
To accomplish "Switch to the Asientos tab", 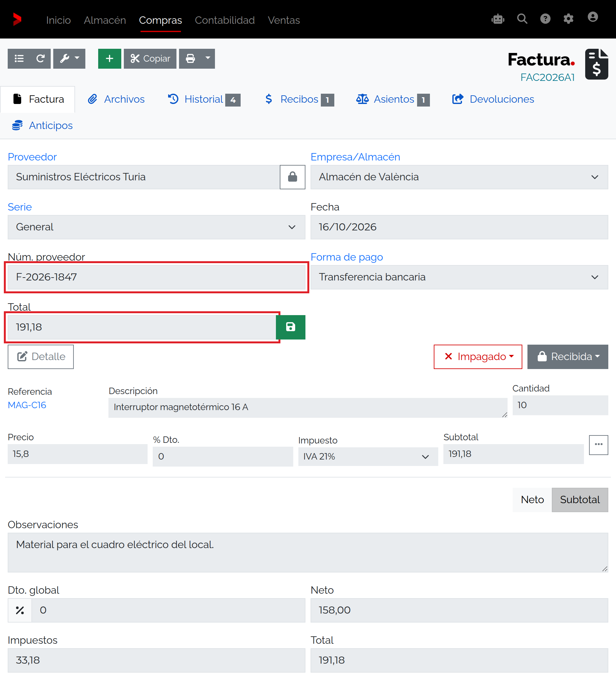I will point(393,99).
